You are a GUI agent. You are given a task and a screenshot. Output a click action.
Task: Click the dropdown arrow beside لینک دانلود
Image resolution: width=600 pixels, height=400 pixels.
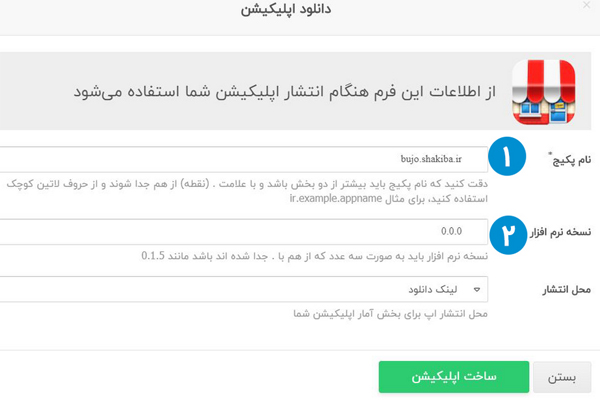[477, 290]
